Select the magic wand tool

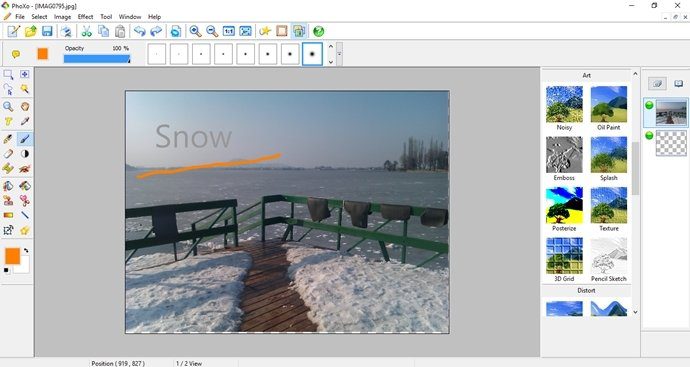coord(25,89)
